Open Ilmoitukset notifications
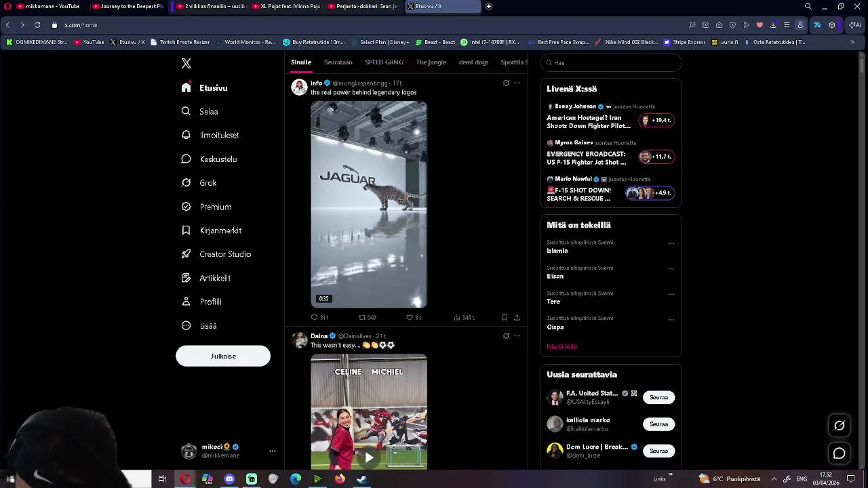This screenshot has height=488, width=868. [210, 136]
